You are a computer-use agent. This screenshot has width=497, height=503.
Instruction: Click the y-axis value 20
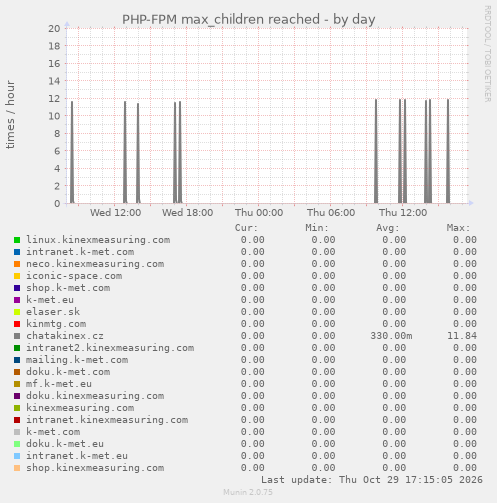[54, 29]
